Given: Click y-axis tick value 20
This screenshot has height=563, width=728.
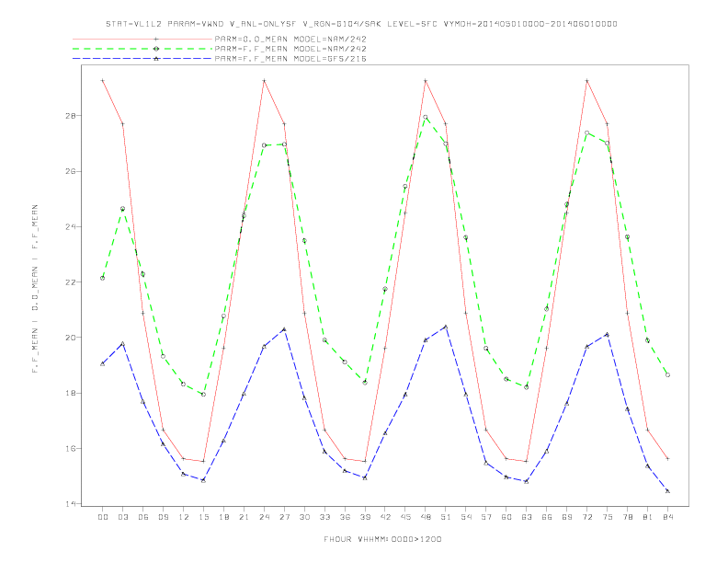Looking at the screenshot, I should tap(70, 338).
